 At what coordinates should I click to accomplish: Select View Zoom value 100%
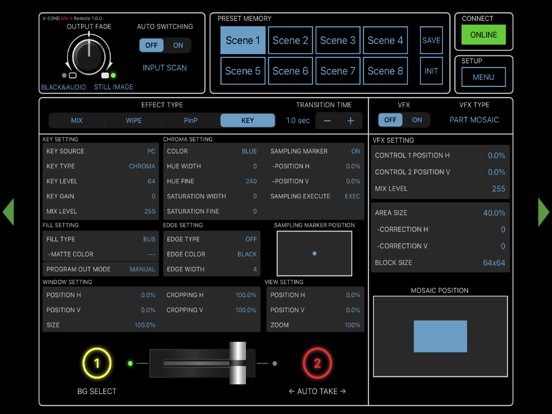pos(352,325)
